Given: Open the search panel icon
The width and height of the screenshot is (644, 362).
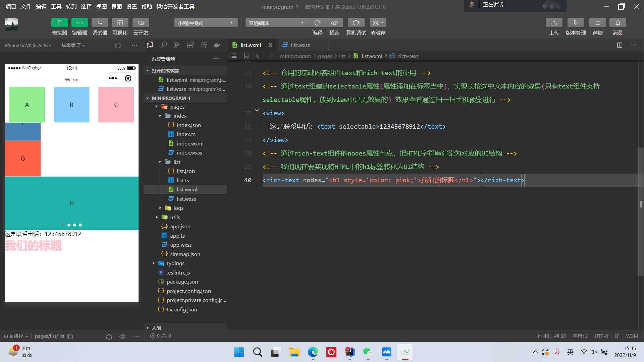Looking at the screenshot, I should tap(164, 45).
